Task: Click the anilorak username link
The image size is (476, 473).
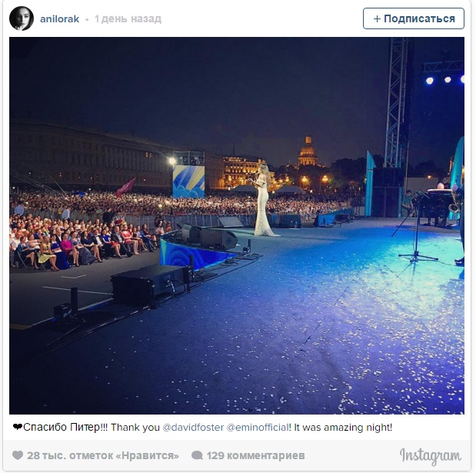Action: (x=59, y=18)
